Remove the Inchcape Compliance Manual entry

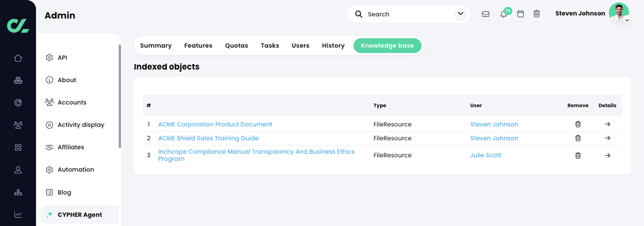coord(578,156)
